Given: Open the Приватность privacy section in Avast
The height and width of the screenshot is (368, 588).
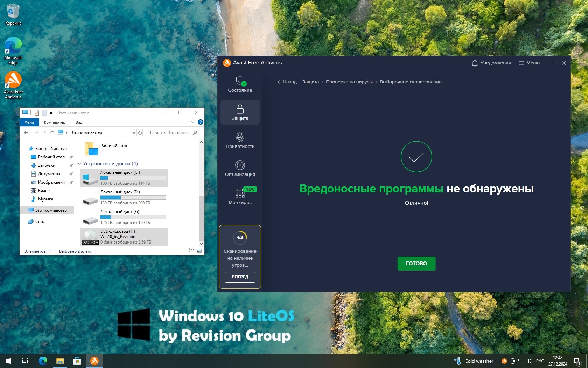Looking at the screenshot, I should click(x=240, y=141).
